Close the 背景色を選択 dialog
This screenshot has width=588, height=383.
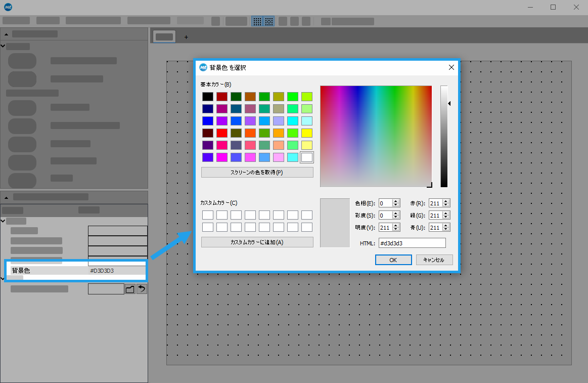click(x=451, y=67)
